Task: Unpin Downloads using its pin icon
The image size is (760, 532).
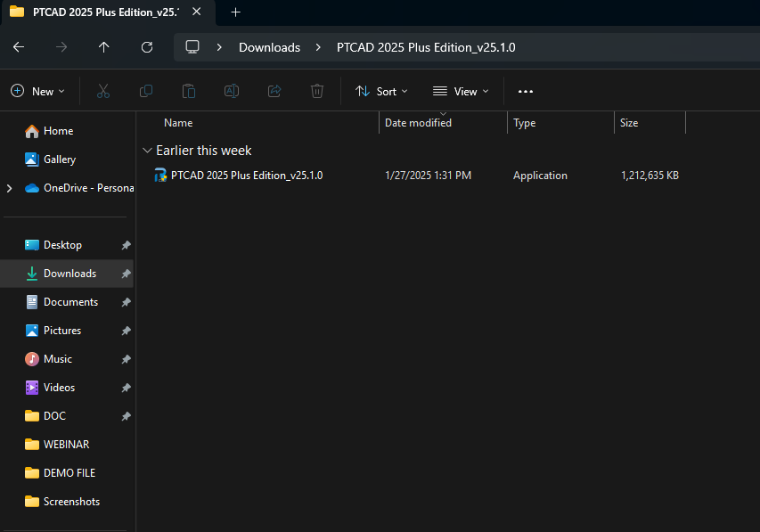Action: point(126,274)
